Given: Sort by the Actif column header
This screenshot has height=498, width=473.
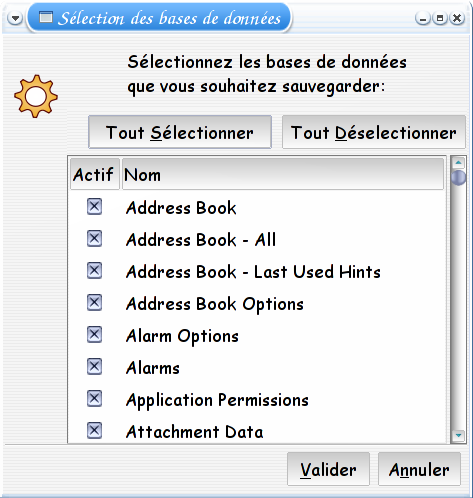Looking at the screenshot, I should click(x=95, y=174).
